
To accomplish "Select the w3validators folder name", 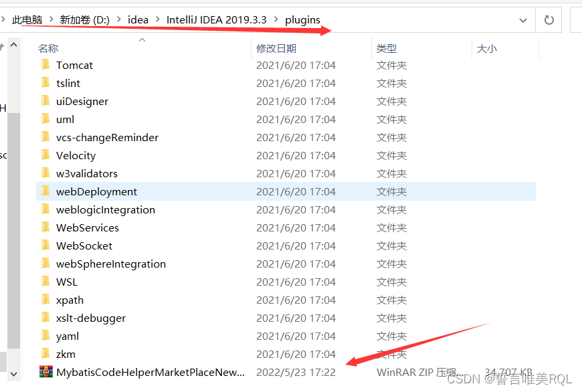I will (87, 173).
